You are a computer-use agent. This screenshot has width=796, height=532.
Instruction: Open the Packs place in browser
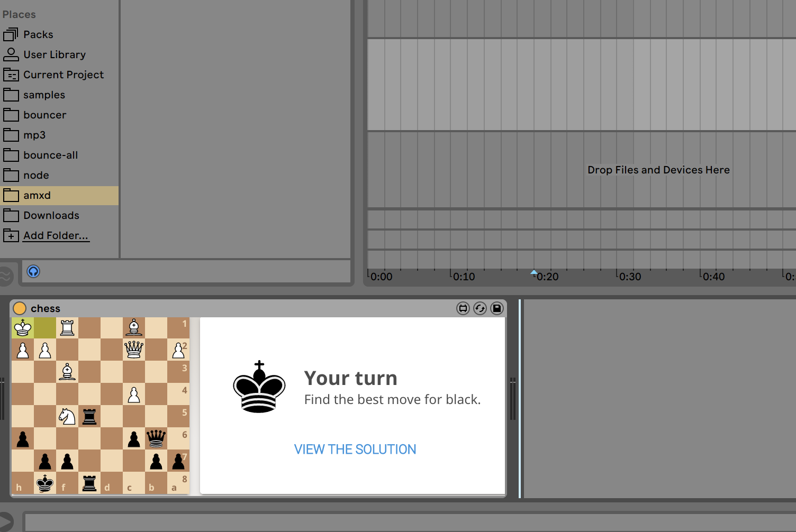(x=38, y=34)
